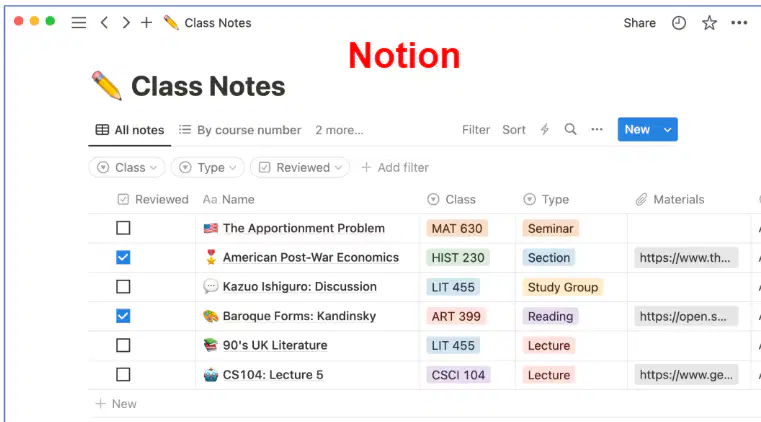Go back with the left arrow
The image size is (761, 422).
(x=104, y=22)
